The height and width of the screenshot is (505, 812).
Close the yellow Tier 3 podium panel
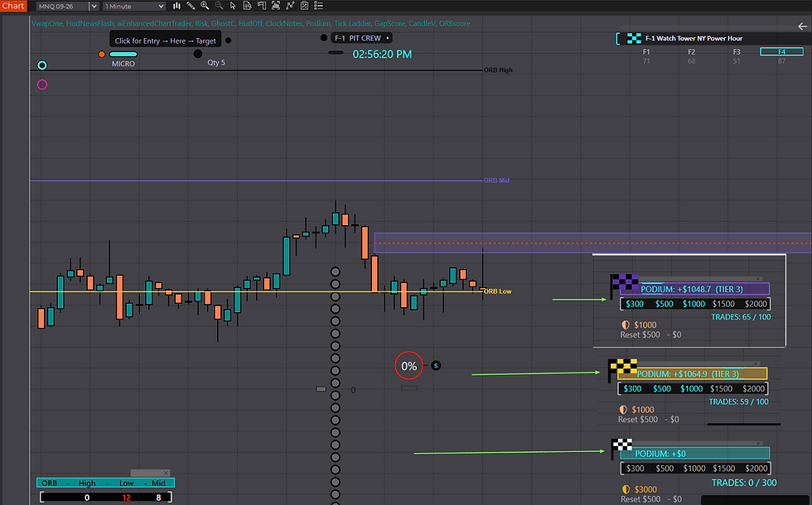(756, 363)
